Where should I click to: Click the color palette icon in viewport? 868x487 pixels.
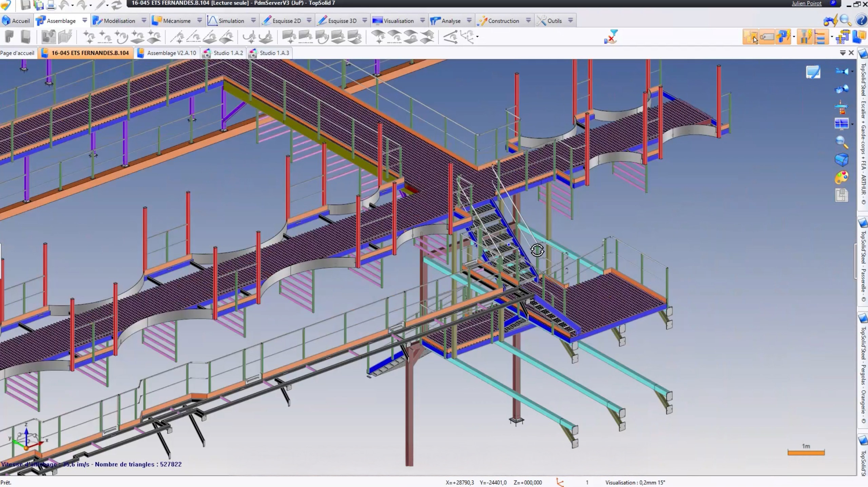pyautogui.click(x=841, y=177)
